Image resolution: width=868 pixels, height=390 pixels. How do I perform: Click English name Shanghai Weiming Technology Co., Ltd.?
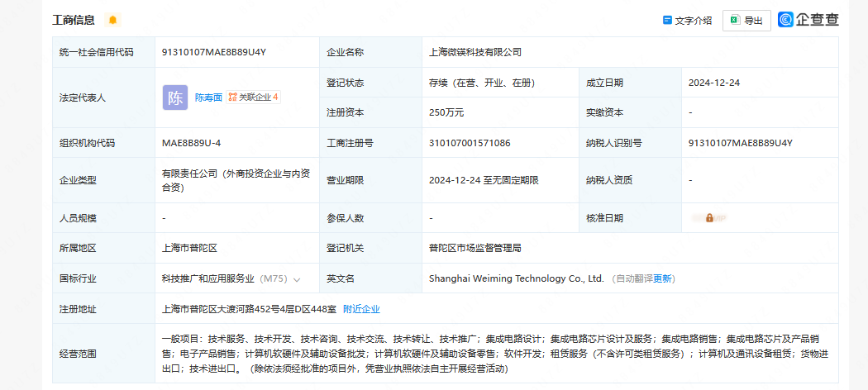pyautogui.click(x=516, y=278)
